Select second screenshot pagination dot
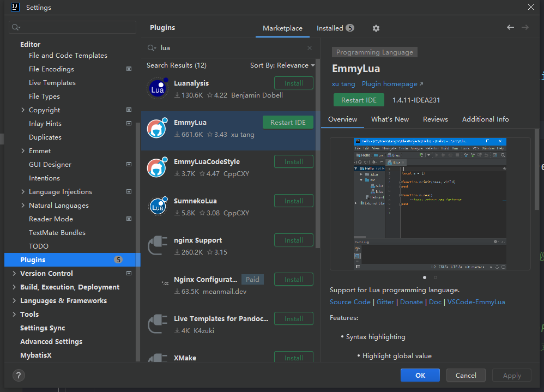 [x=436, y=277]
